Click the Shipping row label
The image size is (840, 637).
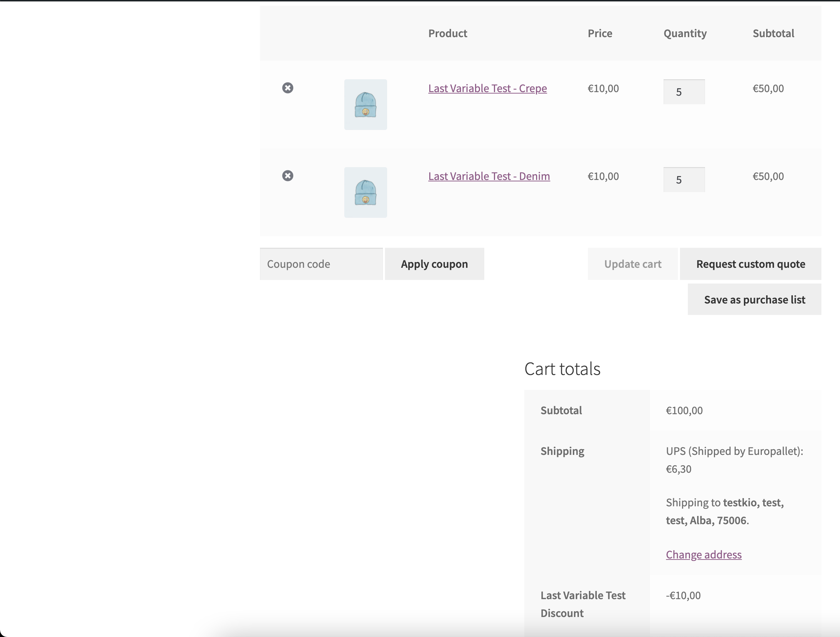[562, 451]
